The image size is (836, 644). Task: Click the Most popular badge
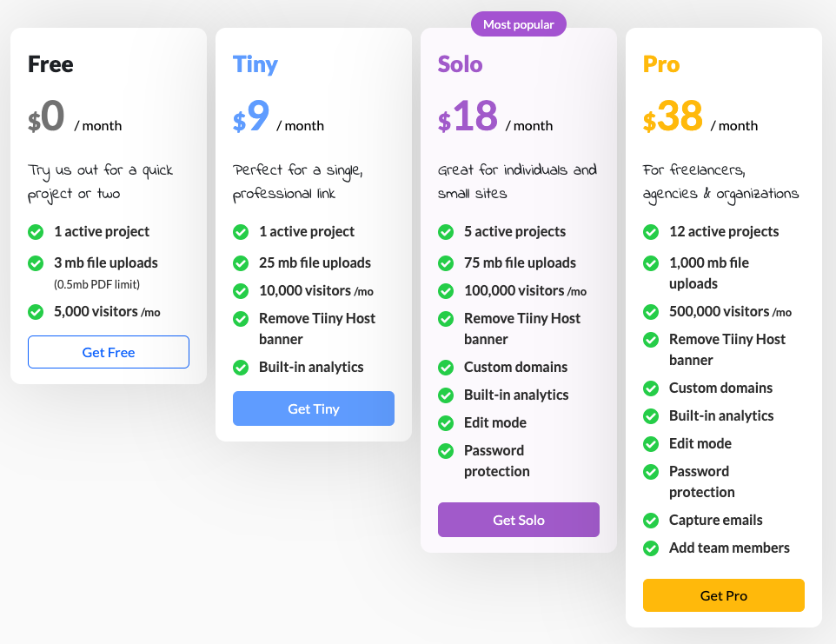[x=519, y=24]
